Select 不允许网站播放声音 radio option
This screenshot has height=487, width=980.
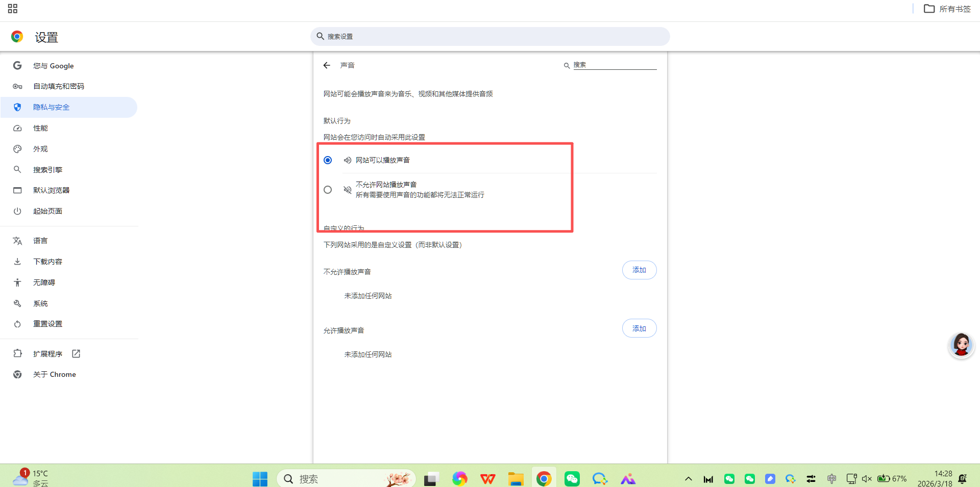[328, 190]
